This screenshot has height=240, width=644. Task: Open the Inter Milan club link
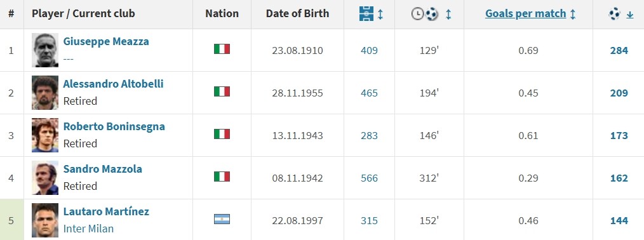pyautogui.click(x=88, y=229)
